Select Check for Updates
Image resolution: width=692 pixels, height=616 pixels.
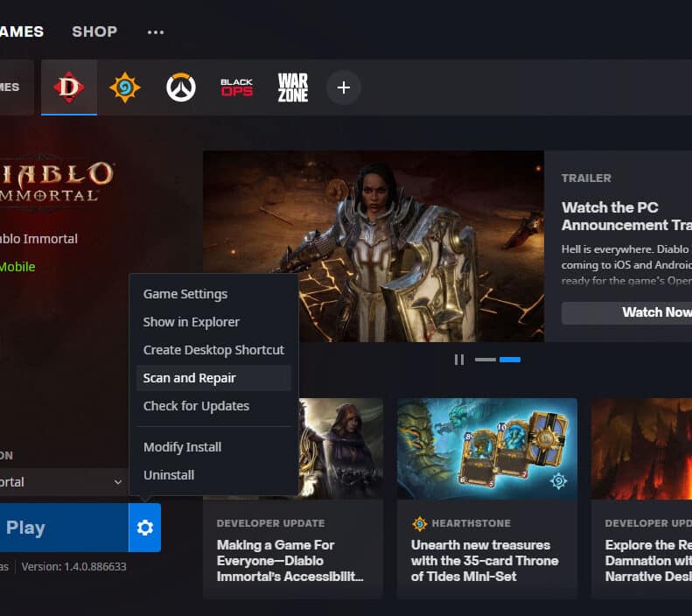click(x=196, y=406)
